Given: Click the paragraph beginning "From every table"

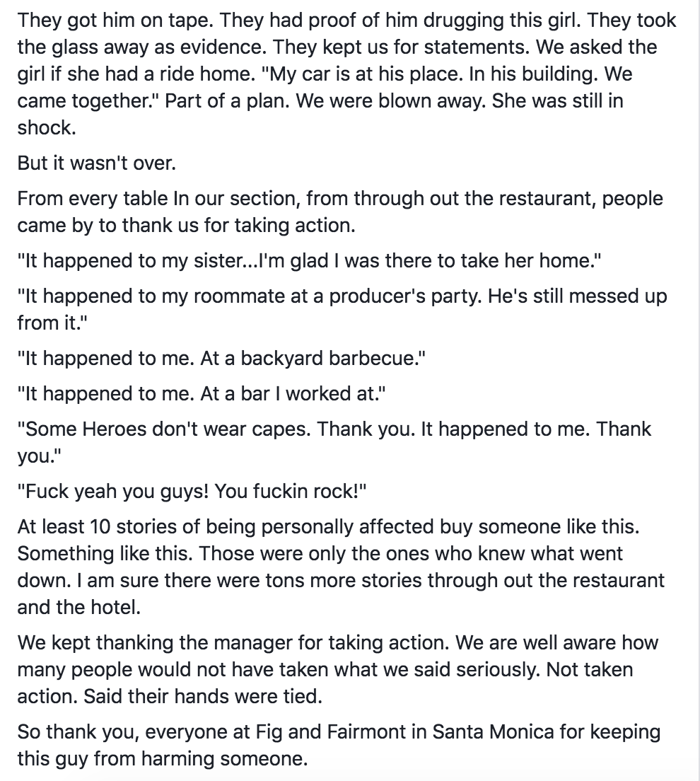Looking at the screenshot, I should pos(339,212).
